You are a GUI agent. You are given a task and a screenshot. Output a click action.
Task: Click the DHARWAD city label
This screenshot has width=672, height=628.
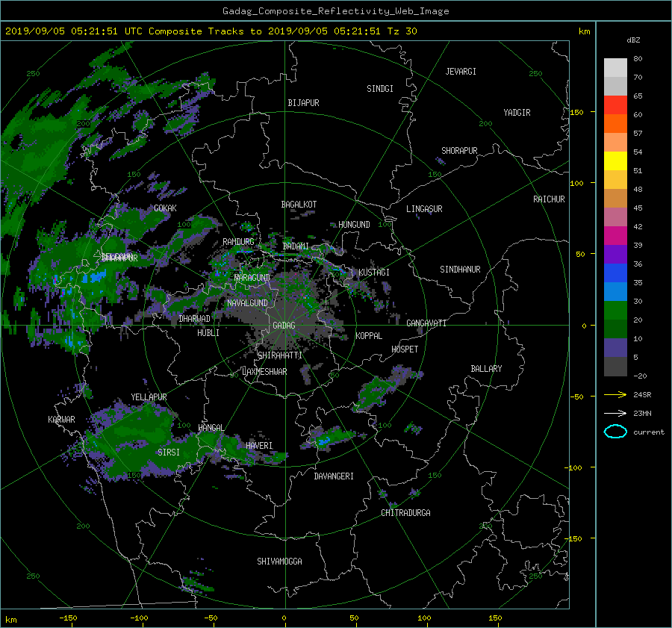[x=194, y=319]
